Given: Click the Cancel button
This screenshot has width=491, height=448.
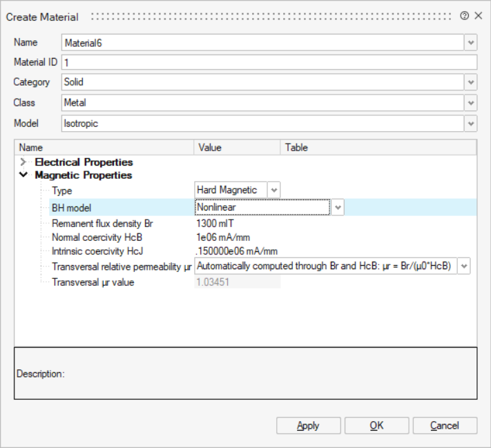Looking at the screenshot, I should pos(444,426).
